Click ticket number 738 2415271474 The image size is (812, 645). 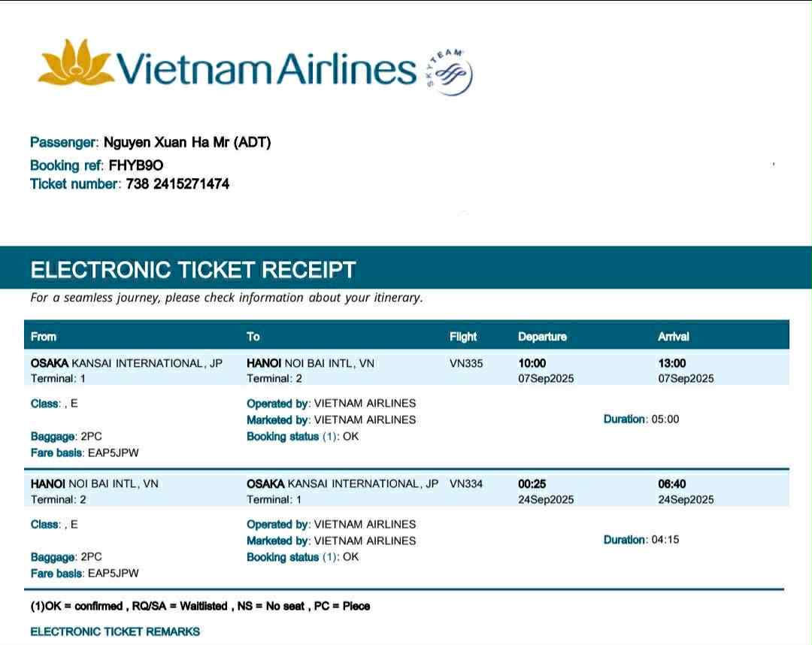(183, 184)
